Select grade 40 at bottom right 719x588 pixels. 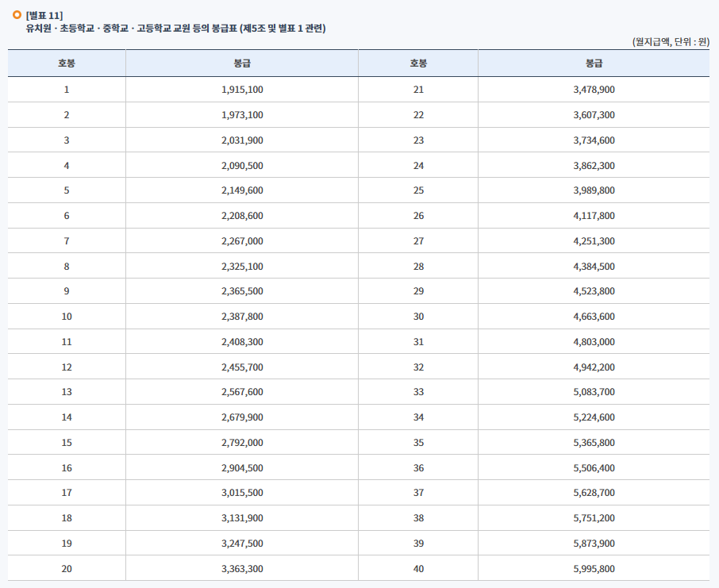(417, 568)
